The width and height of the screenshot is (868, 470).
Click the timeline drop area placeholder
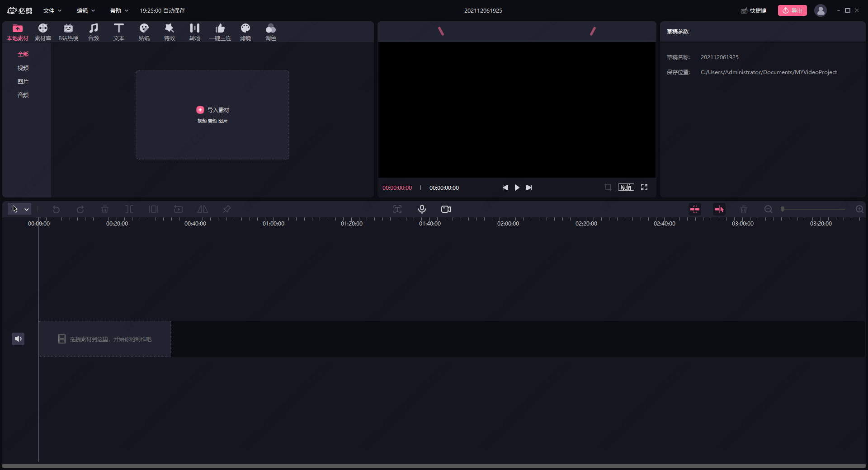click(x=105, y=339)
